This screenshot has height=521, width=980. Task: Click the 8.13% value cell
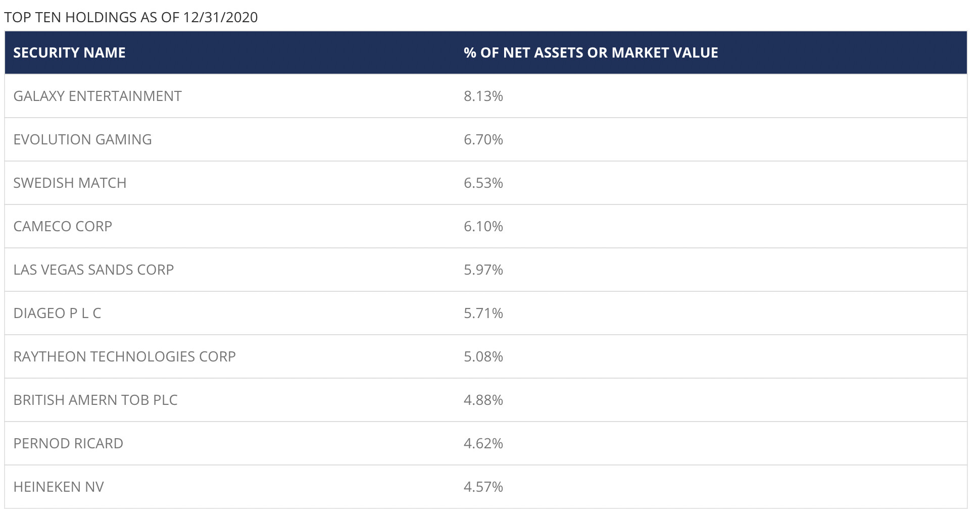[483, 96]
